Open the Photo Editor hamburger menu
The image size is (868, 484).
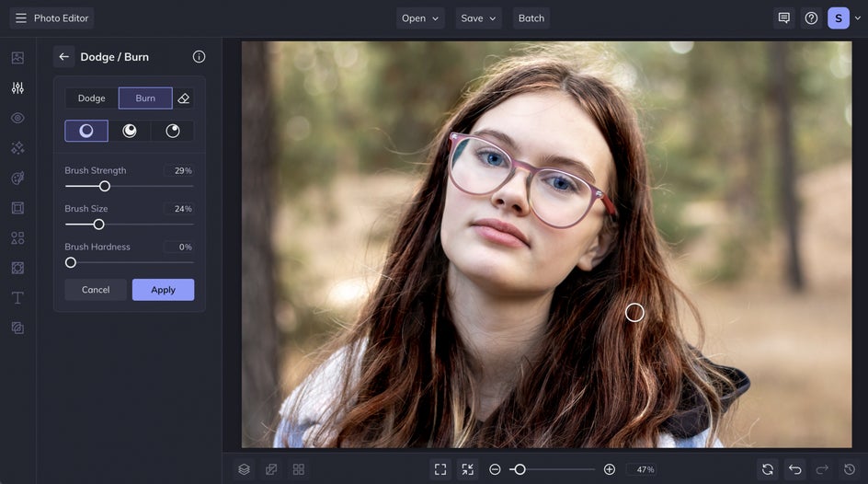point(21,18)
